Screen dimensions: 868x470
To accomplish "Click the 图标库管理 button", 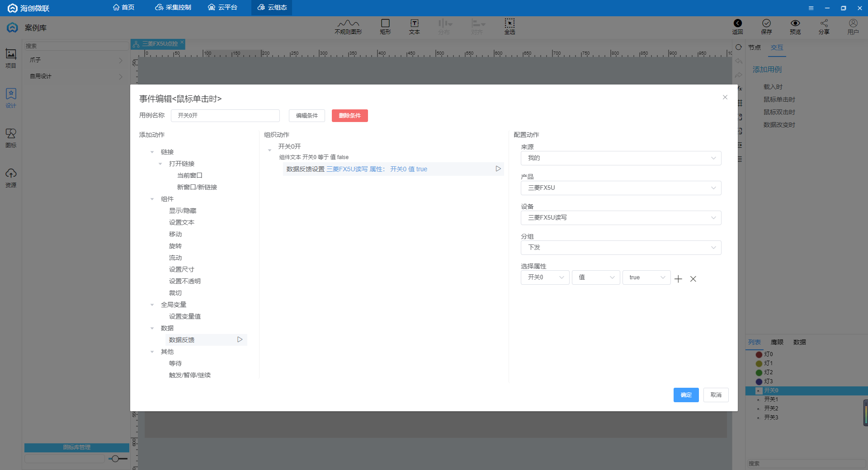I will click(x=77, y=447).
